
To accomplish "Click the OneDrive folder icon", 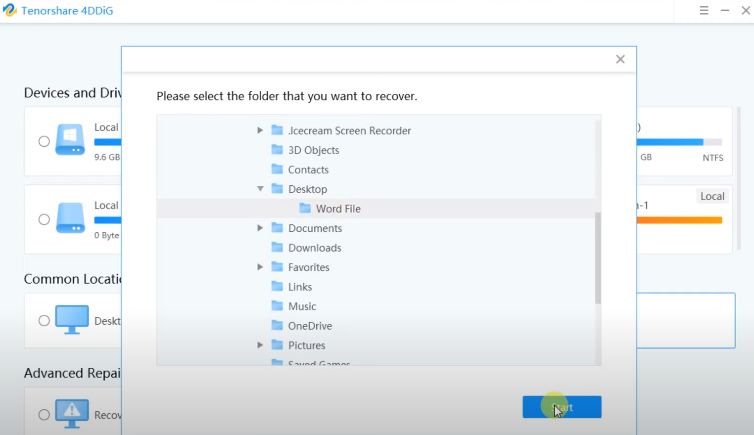I will 278,326.
